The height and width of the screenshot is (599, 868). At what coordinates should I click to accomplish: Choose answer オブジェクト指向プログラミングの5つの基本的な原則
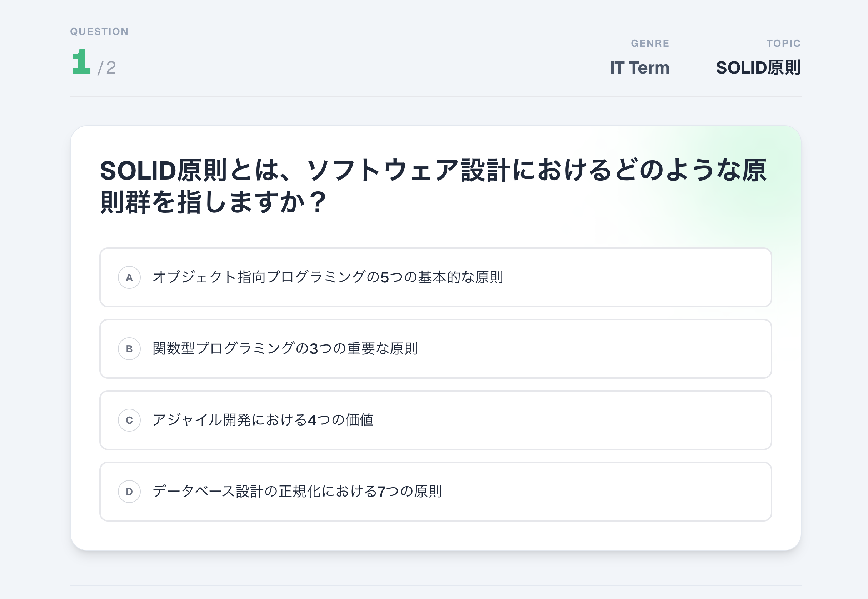click(328, 277)
